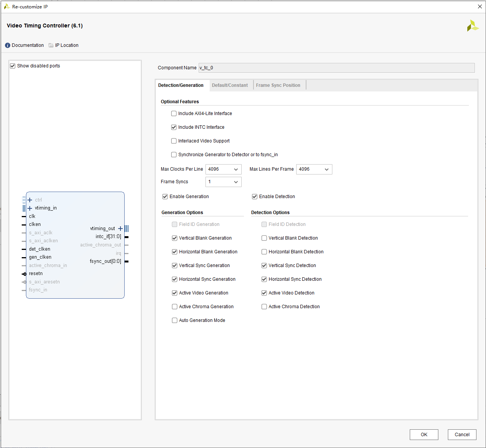The image size is (486, 448).
Task: Click the Re-customize IP title bar icon
Action: click(x=6, y=6)
